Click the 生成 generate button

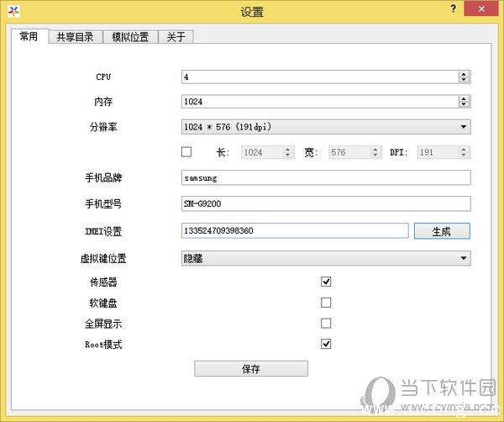[442, 231]
